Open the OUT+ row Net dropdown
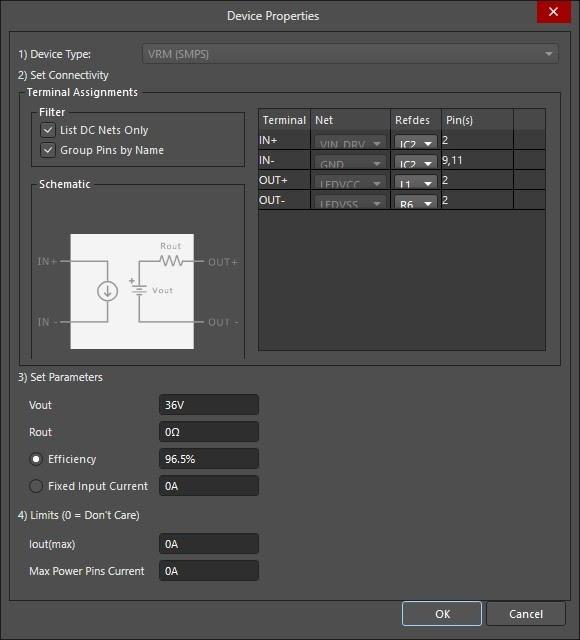 click(350, 182)
